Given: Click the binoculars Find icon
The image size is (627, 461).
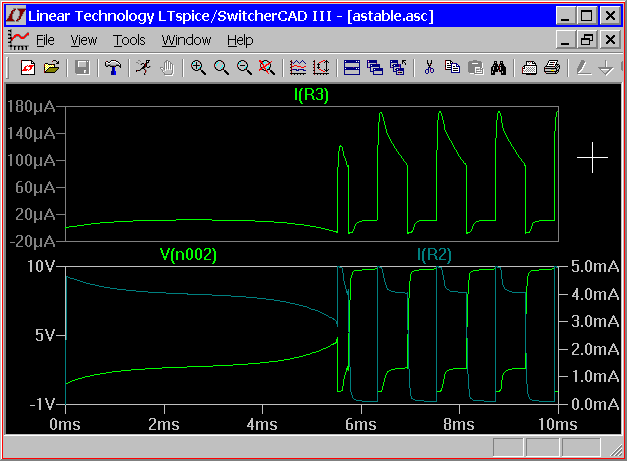Looking at the screenshot, I should (x=499, y=68).
